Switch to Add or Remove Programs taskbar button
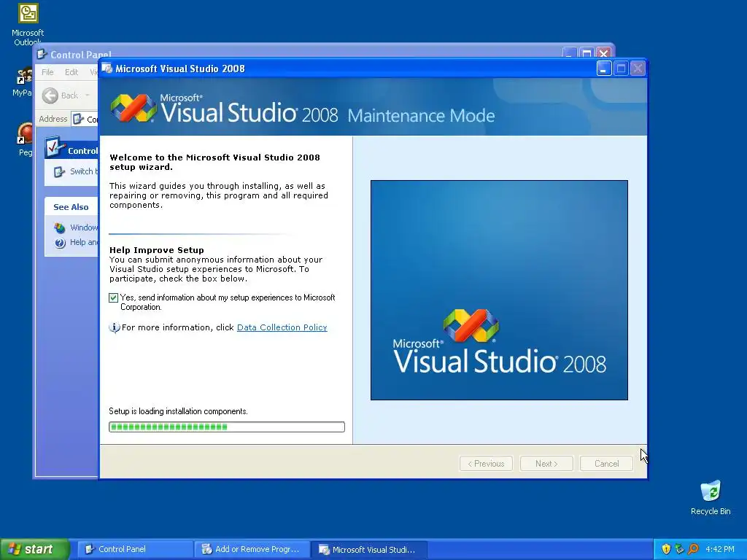 252,550
